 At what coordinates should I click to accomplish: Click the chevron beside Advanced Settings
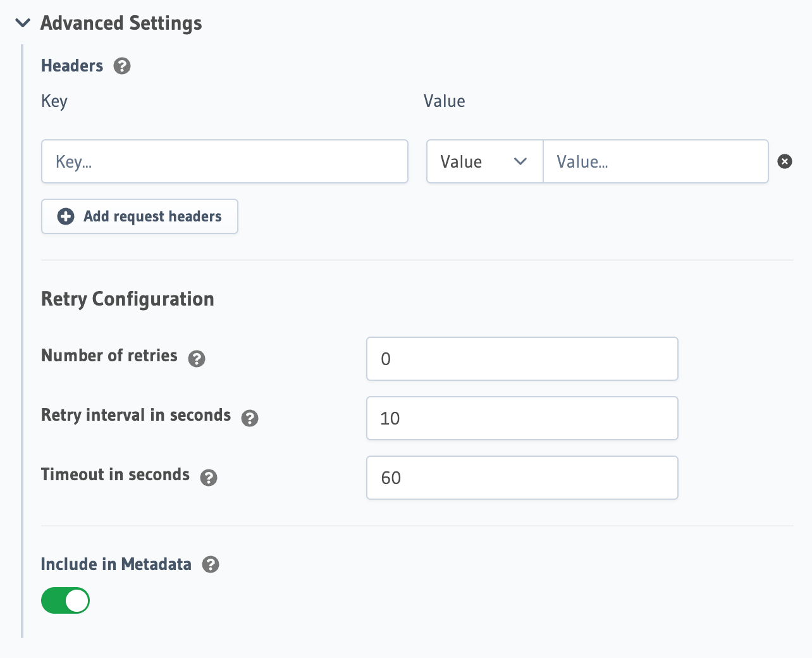tap(23, 23)
